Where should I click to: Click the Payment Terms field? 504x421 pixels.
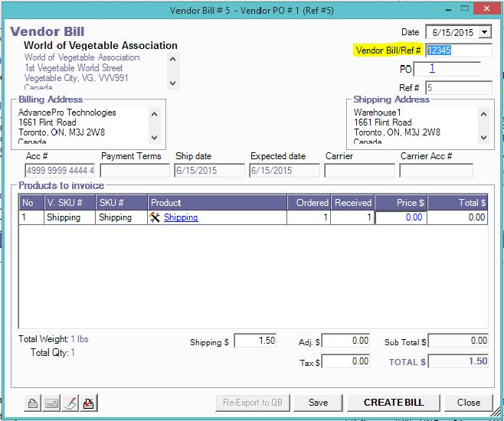(135, 171)
